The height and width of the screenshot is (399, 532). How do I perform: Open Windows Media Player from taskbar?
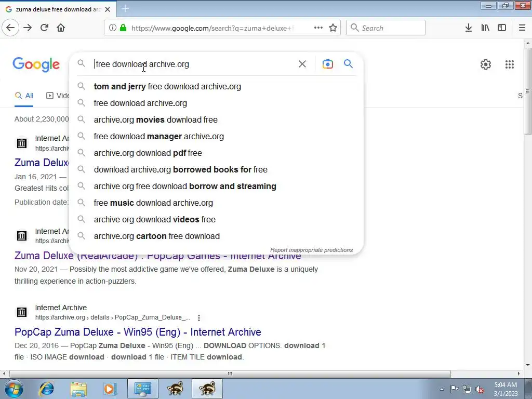tap(110, 389)
